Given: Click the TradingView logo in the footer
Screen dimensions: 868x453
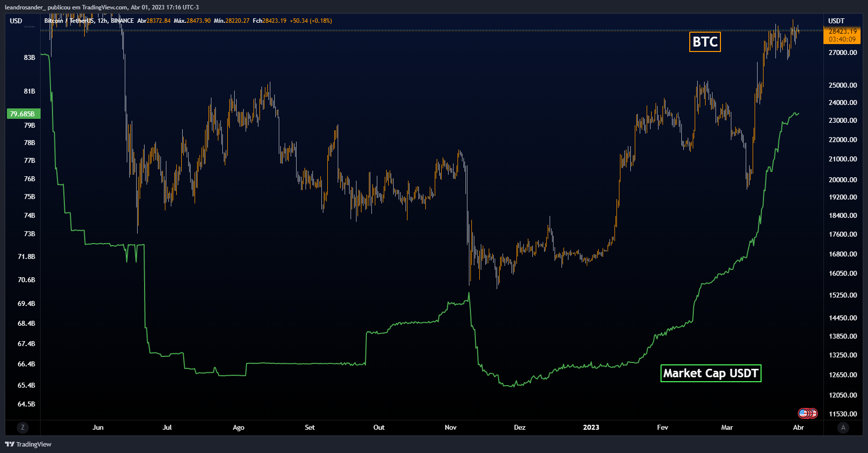Looking at the screenshot, I should point(28,444).
